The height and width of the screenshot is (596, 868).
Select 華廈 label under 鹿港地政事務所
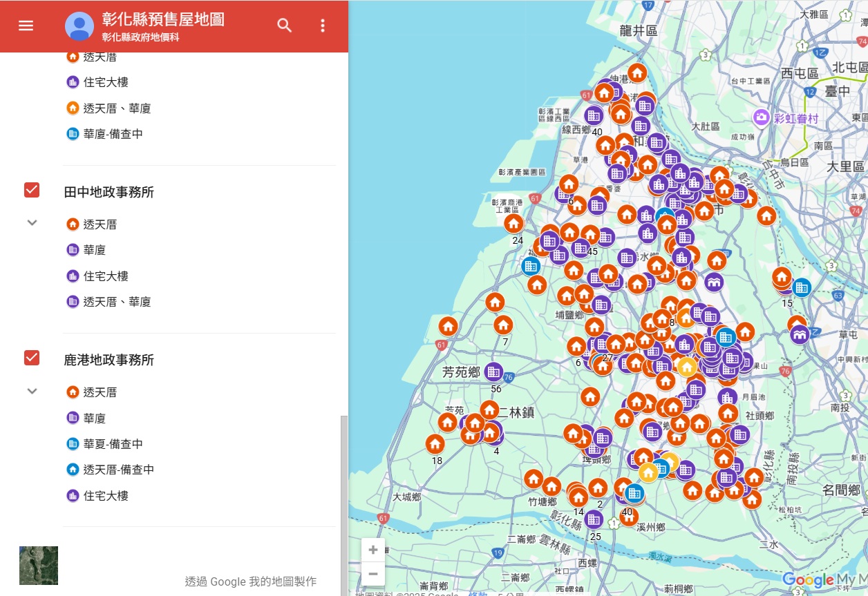point(95,419)
